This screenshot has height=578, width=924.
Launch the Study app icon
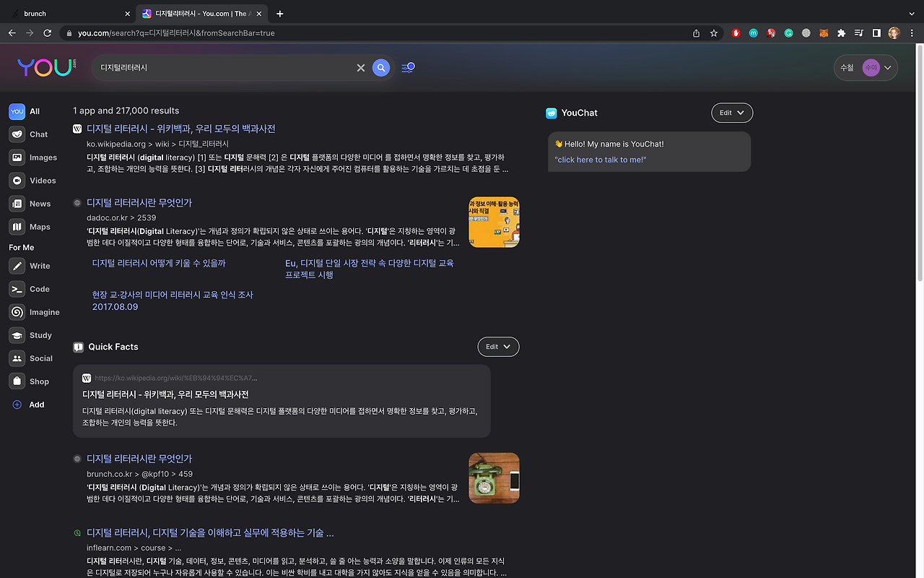click(17, 335)
